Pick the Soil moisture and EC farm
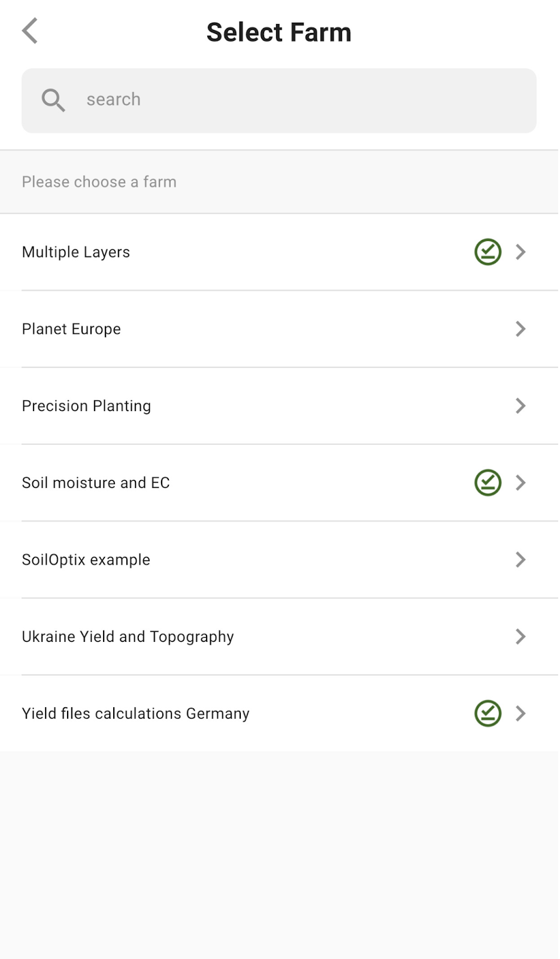560x959 pixels. tap(96, 483)
